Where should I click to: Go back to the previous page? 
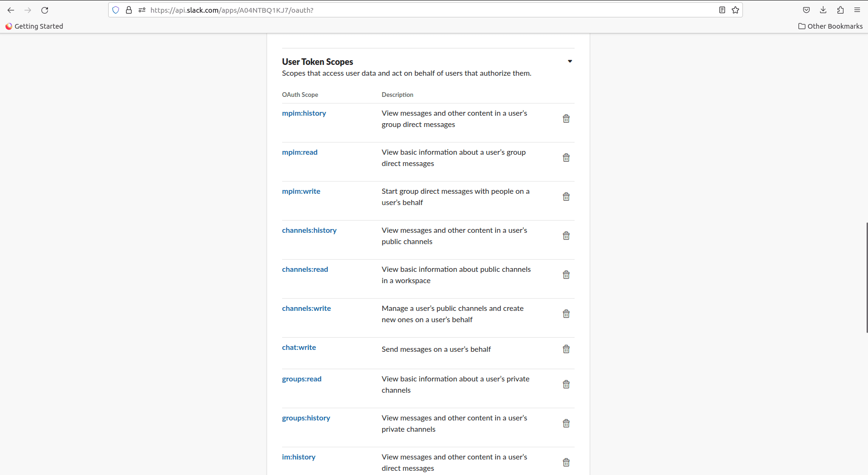[x=11, y=10]
